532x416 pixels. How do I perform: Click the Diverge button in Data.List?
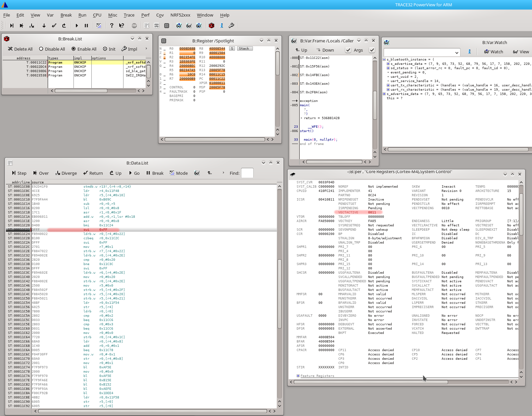point(66,173)
